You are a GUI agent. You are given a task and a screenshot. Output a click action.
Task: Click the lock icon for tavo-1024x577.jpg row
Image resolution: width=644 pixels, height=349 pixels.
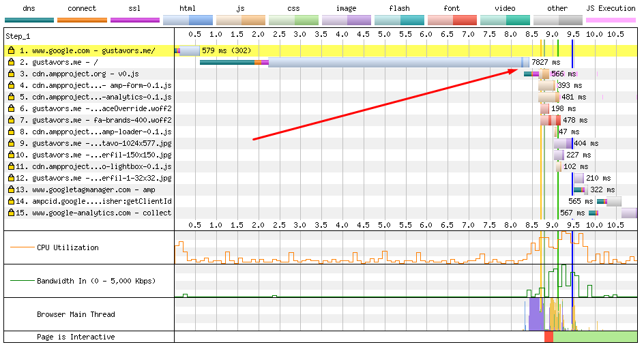point(12,143)
